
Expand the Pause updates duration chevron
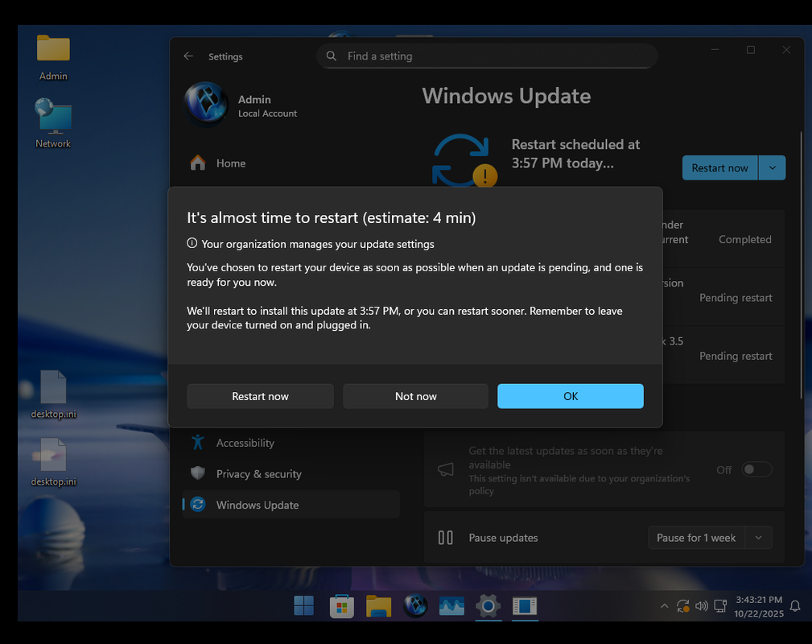click(759, 538)
